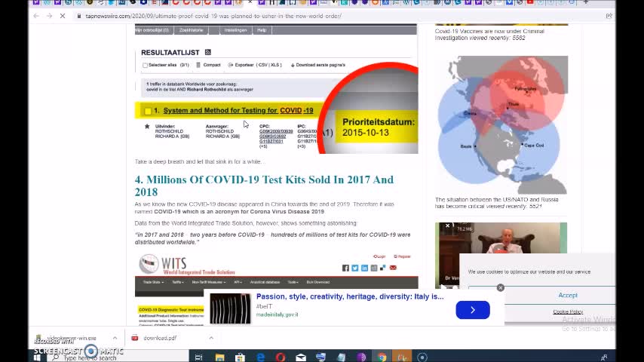Click the blue arrow button on the ad
Screen dimensions: 644x362
pyautogui.click(x=473, y=310)
